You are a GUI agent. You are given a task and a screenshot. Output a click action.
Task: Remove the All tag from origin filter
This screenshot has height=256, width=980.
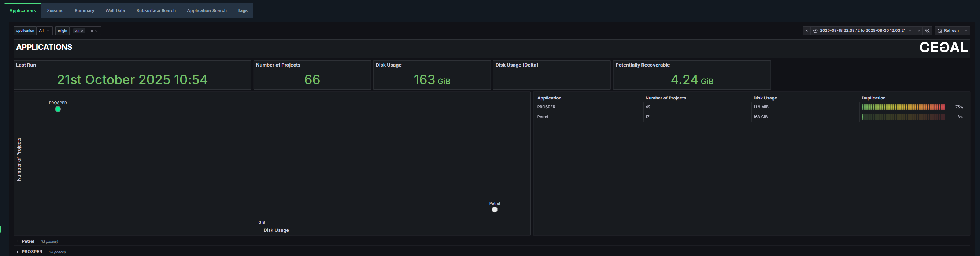point(82,31)
